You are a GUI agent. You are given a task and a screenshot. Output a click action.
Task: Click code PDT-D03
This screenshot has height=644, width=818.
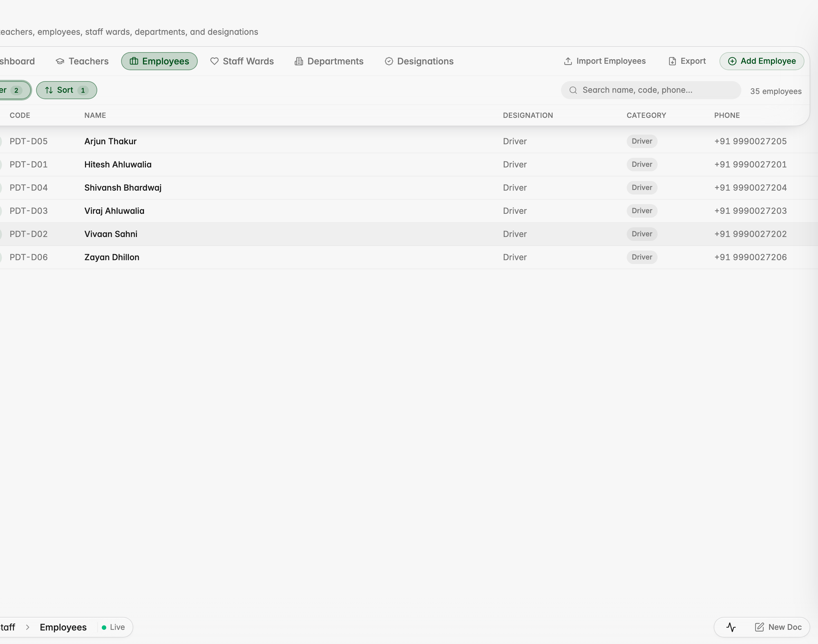[x=29, y=211]
